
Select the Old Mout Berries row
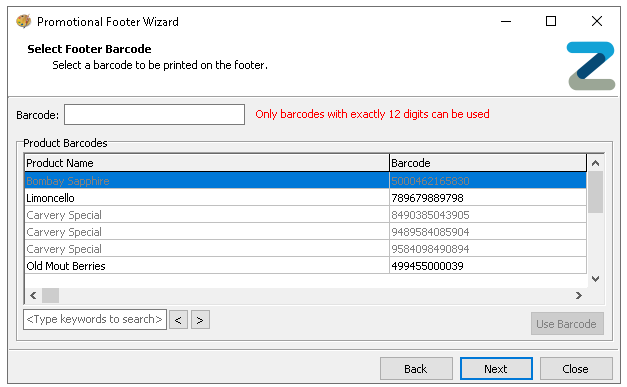point(306,265)
